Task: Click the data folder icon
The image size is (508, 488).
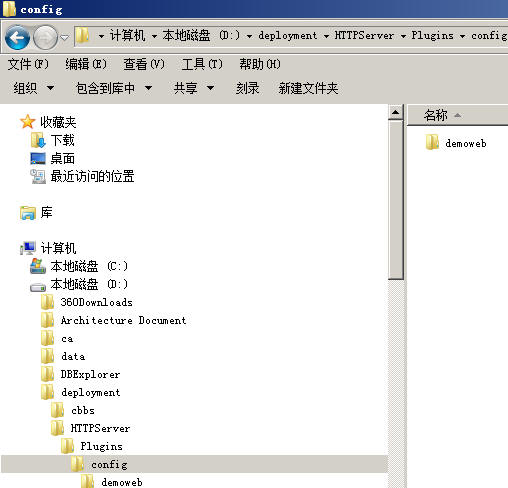Action: point(48,356)
